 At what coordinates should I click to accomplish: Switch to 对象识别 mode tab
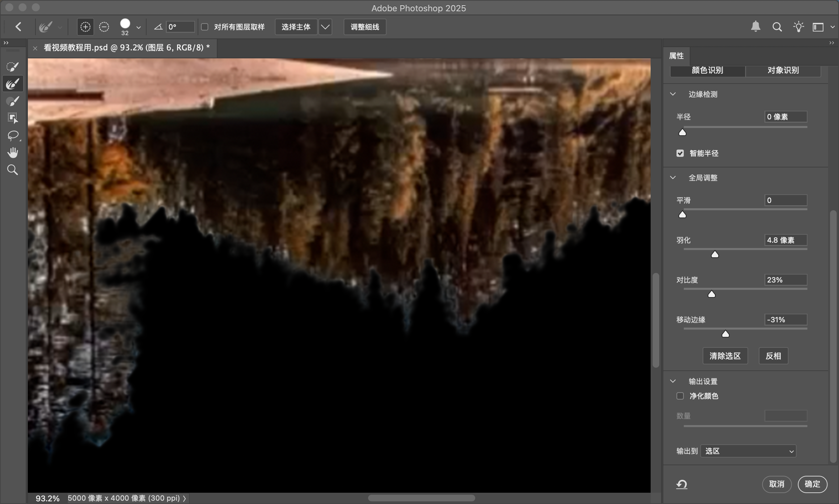point(783,70)
